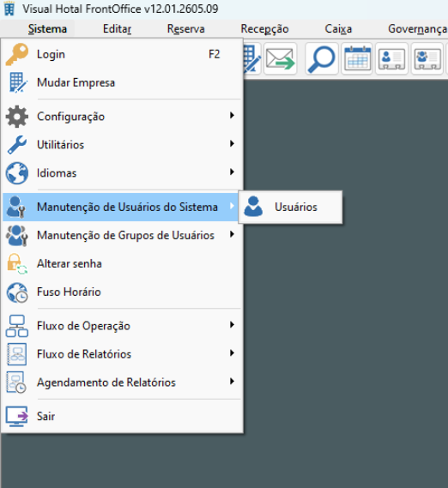Expand the Utilitários submenu arrow
This screenshot has height=488, width=448.
(x=232, y=144)
